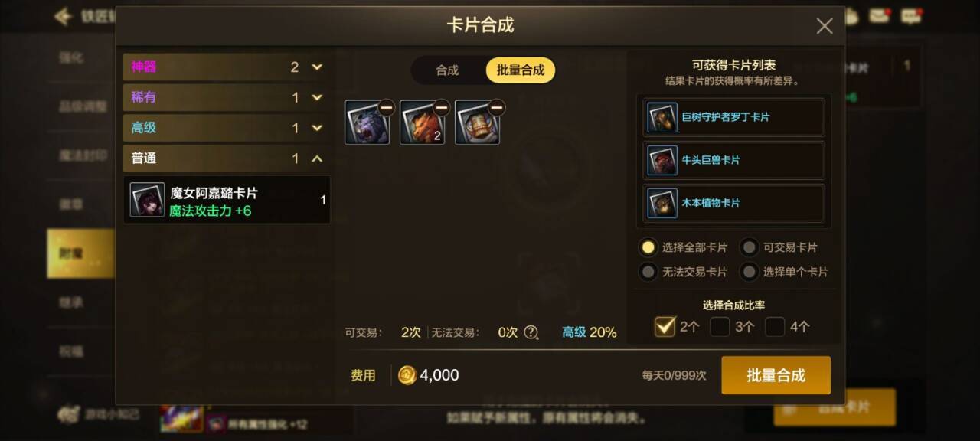Switch to the 合成 tab
The image size is (980, 441).
point(447,70)
